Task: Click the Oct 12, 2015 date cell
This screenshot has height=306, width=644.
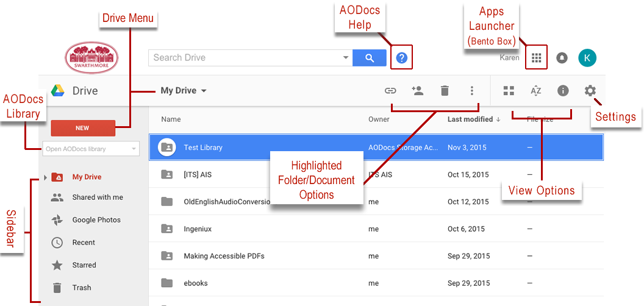Action: pyautogui.click(x=468, y=202)
